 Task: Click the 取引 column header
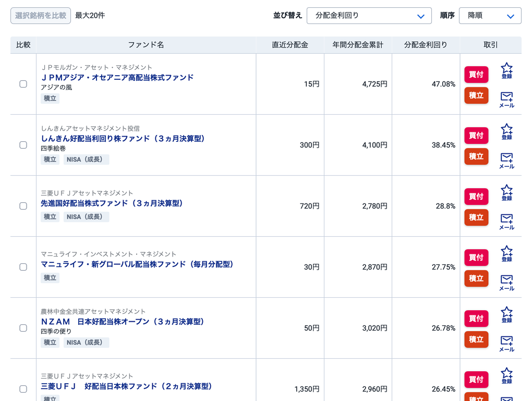(491, 45)
